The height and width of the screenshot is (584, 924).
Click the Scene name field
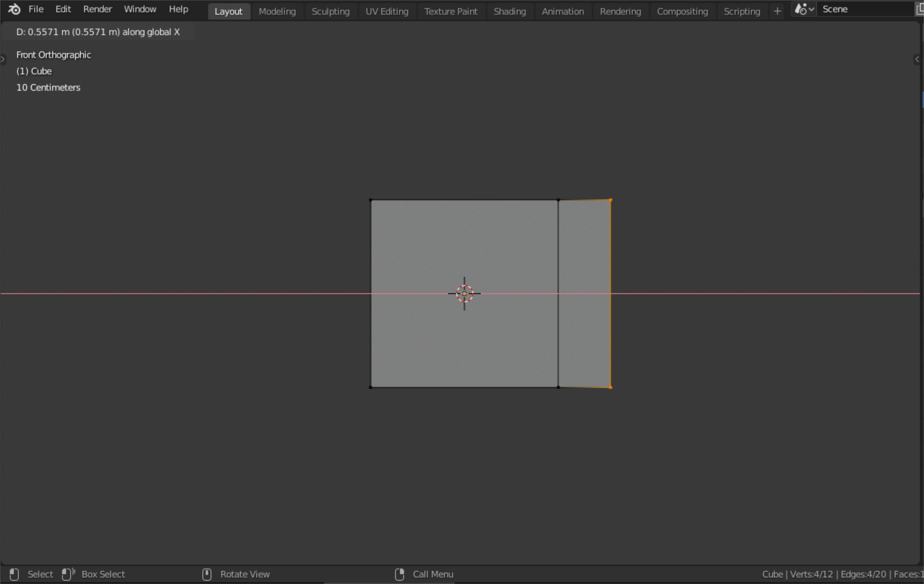pos(866,9)
